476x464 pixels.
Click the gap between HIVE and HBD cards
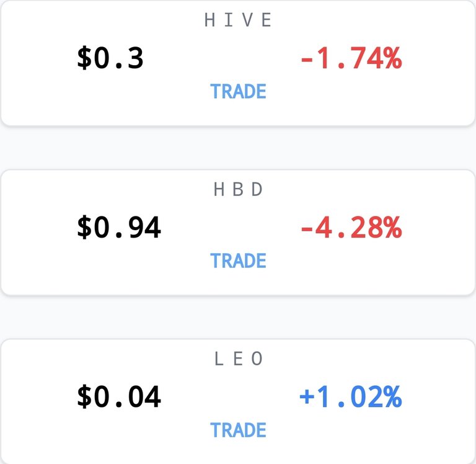pyautogui.click(x=238, y=148)
